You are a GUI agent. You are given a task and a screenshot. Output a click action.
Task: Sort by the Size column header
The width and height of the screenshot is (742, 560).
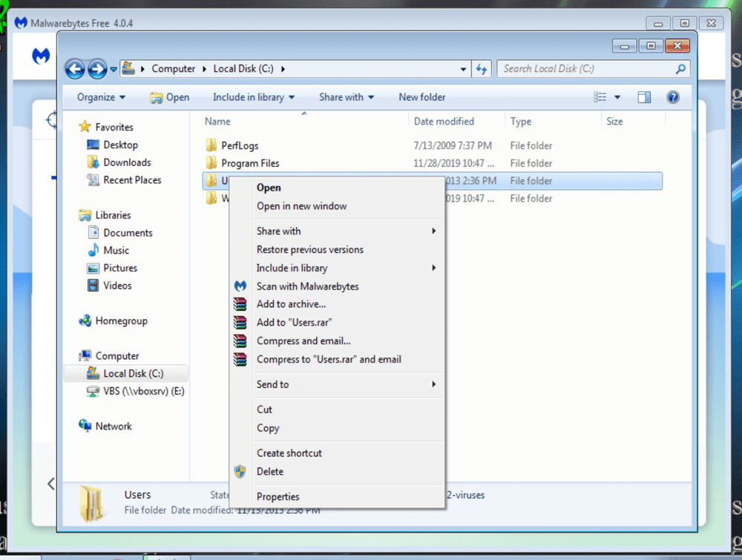click(x=614, y=122)
